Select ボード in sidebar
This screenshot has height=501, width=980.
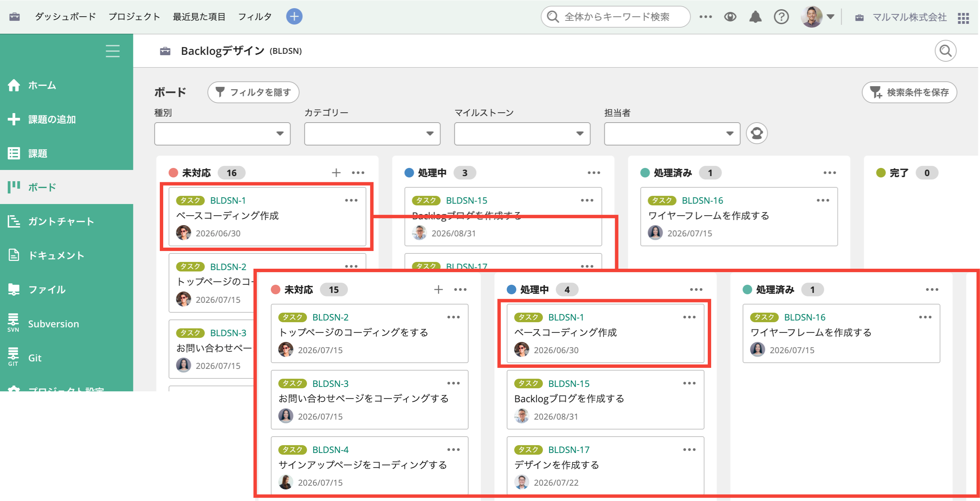click(x=66, y=187)
